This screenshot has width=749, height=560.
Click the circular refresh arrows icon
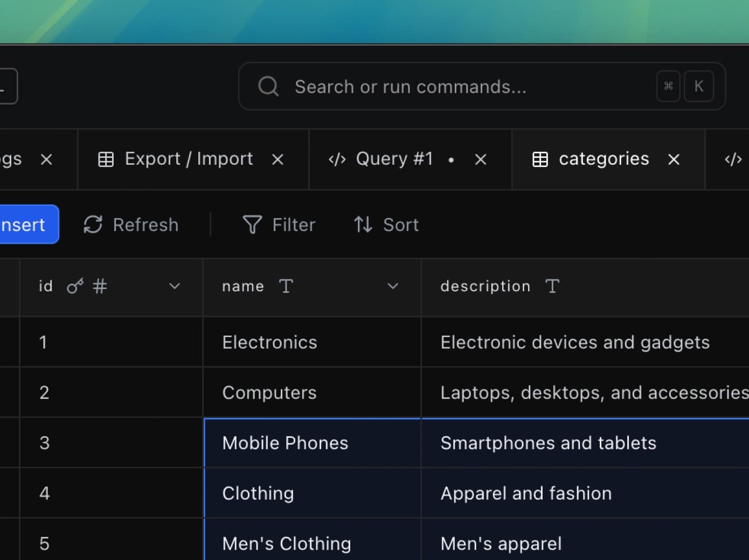pyautogui.click(x=93, y=225)
